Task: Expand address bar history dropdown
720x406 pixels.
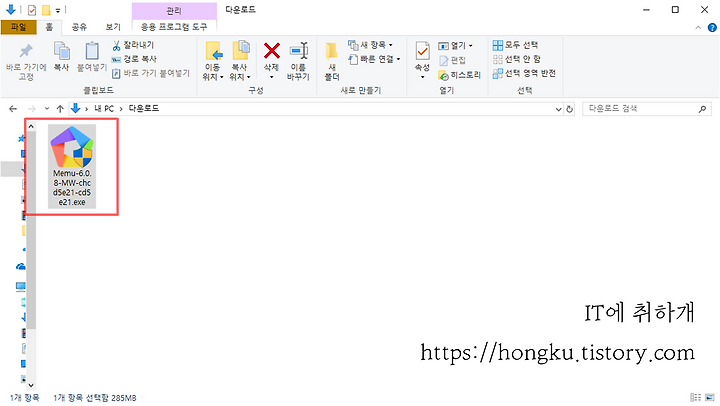Action: coord(558,109)
